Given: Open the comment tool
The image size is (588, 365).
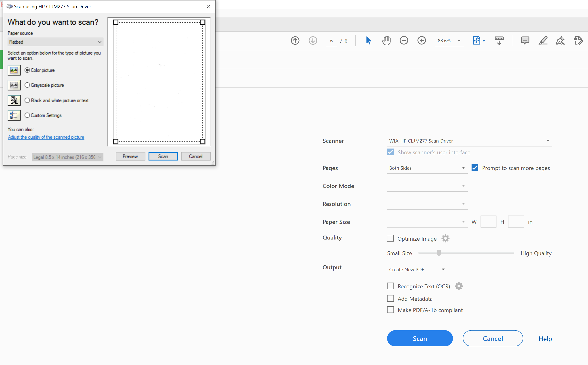Looking at the screenshot, I should 525,41.
